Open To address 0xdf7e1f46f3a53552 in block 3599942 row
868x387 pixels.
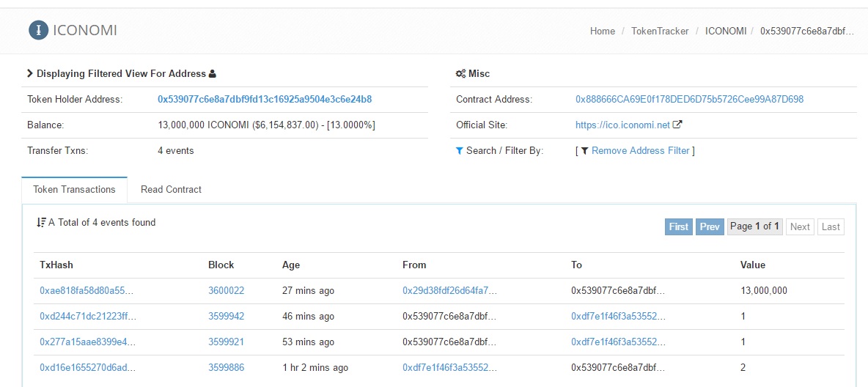(618, 316)
